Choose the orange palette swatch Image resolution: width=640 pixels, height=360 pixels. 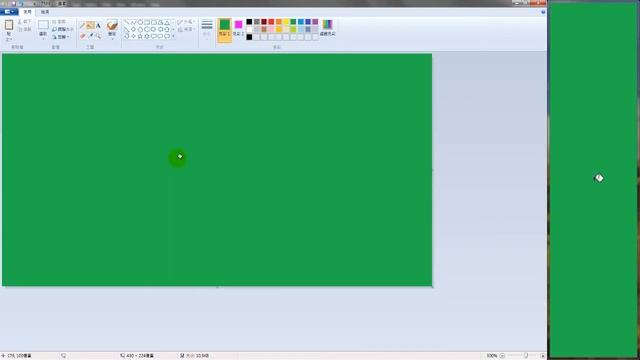pyautogui.click(x=278, y=22)
